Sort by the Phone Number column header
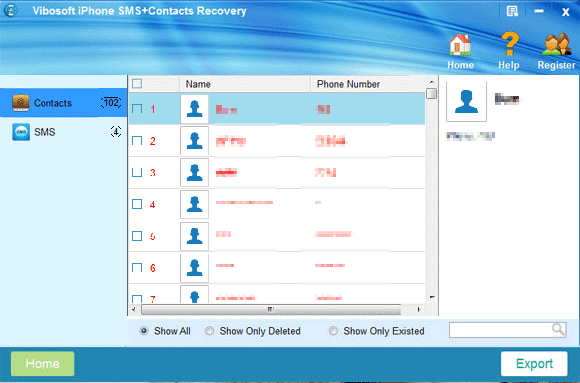 click(368, 84)
